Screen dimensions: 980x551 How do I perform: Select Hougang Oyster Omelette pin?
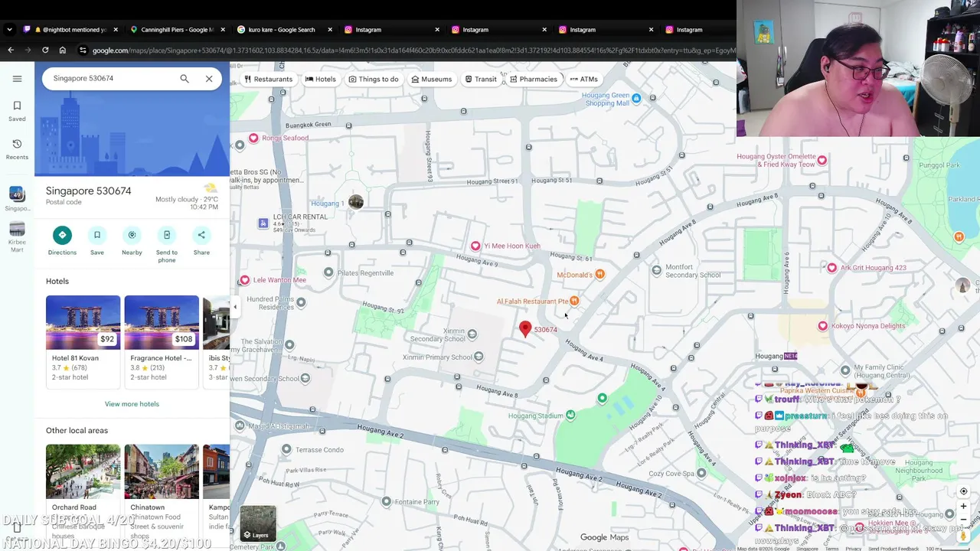(822, 160)
